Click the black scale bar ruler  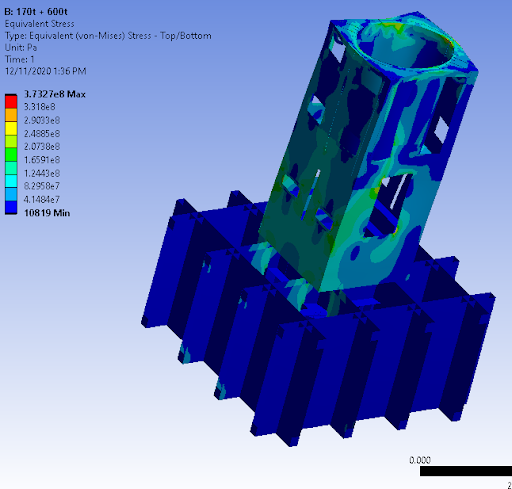pyautogui.click(x=466, y=471)
